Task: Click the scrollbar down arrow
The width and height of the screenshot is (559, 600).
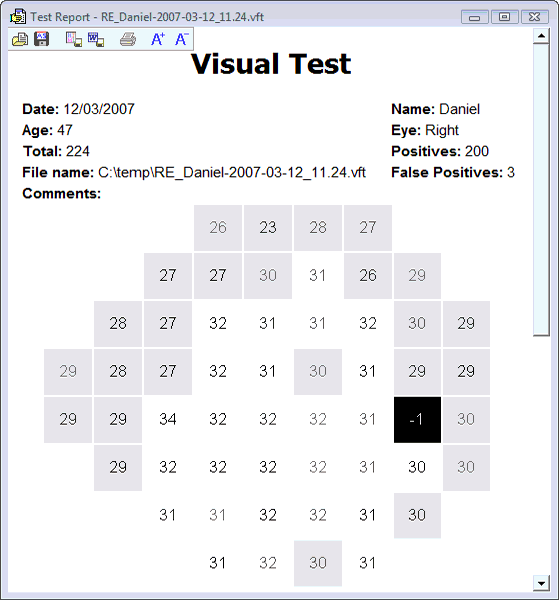Action: click(541, 583)
